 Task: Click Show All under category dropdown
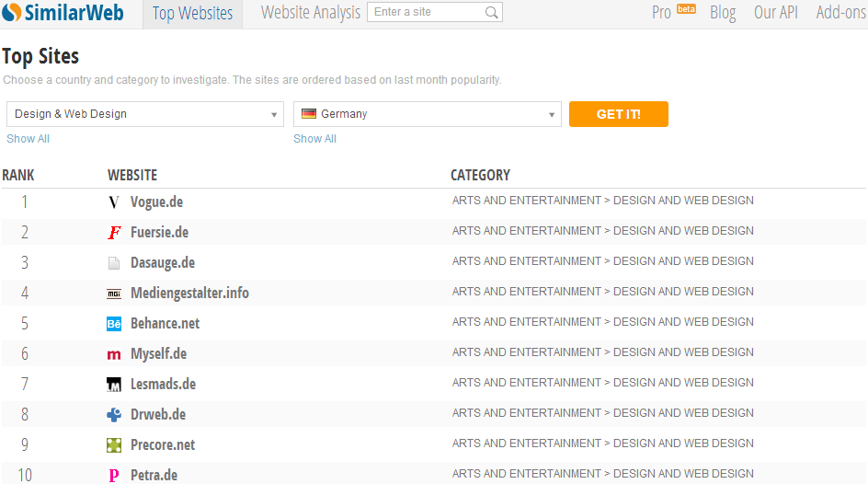[28, 139]
